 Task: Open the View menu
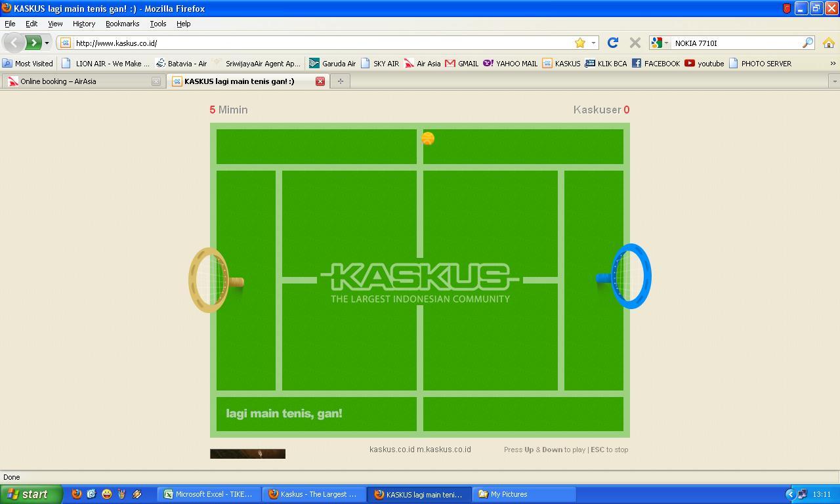click(x=55, y=24)
